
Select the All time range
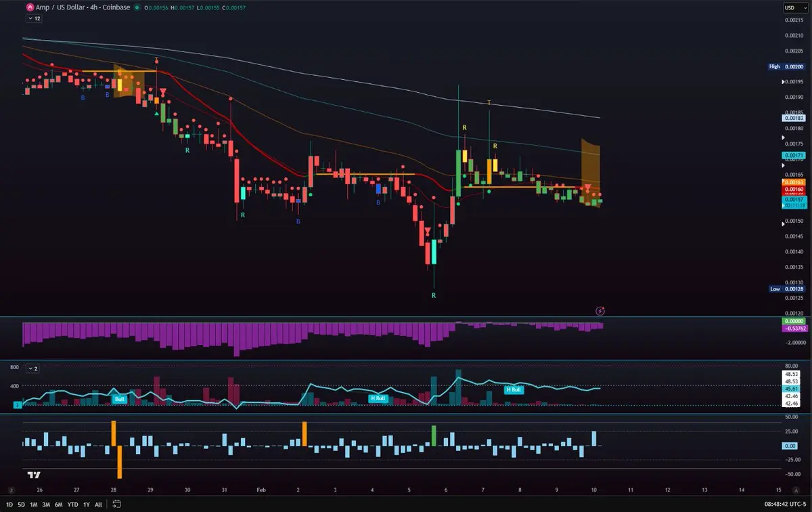(99, 504)
